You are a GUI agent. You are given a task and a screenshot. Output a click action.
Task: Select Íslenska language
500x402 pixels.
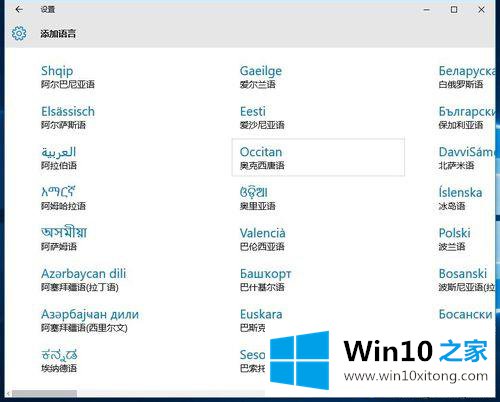tap(460, 198)
